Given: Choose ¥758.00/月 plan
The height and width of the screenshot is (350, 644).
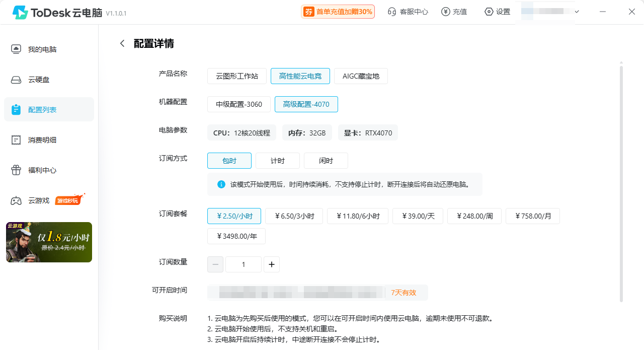Looking at the screenshot, I should 533,216.
